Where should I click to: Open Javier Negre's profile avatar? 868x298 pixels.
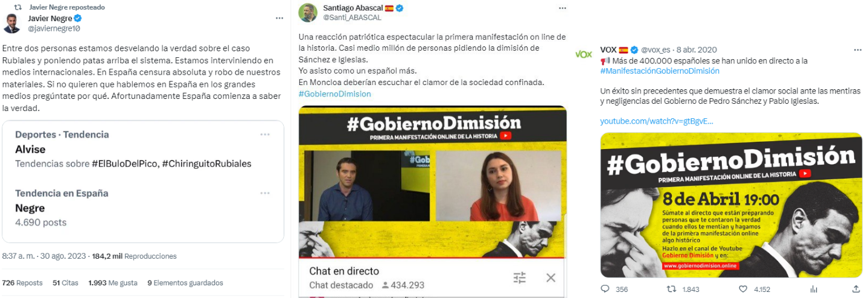click(x=12, y=23)
